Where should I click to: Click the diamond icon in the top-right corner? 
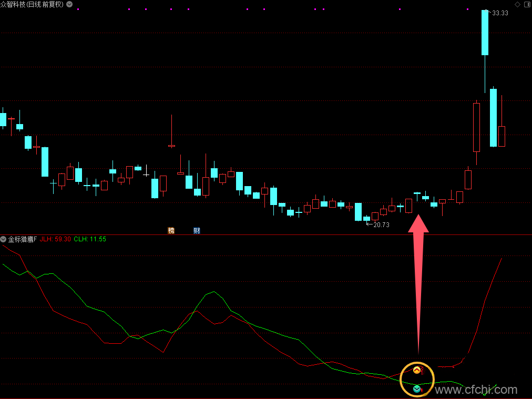(x=517, y=4)
